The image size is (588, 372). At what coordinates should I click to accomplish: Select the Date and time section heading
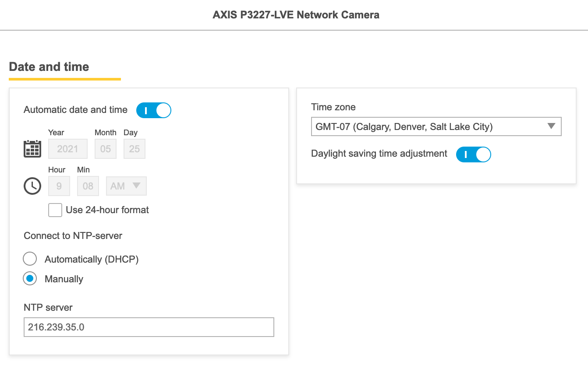[49, 67]
